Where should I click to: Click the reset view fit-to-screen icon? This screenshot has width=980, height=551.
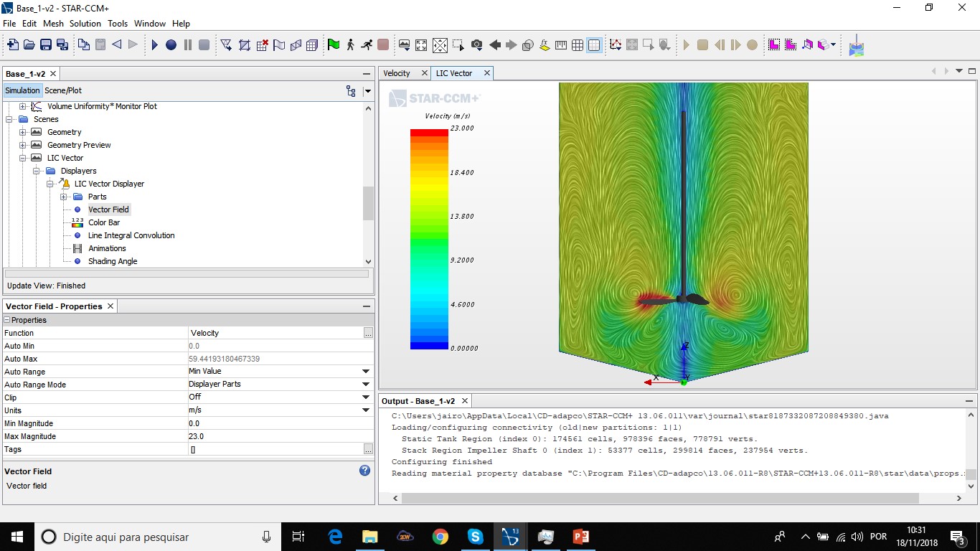point(421,45)
